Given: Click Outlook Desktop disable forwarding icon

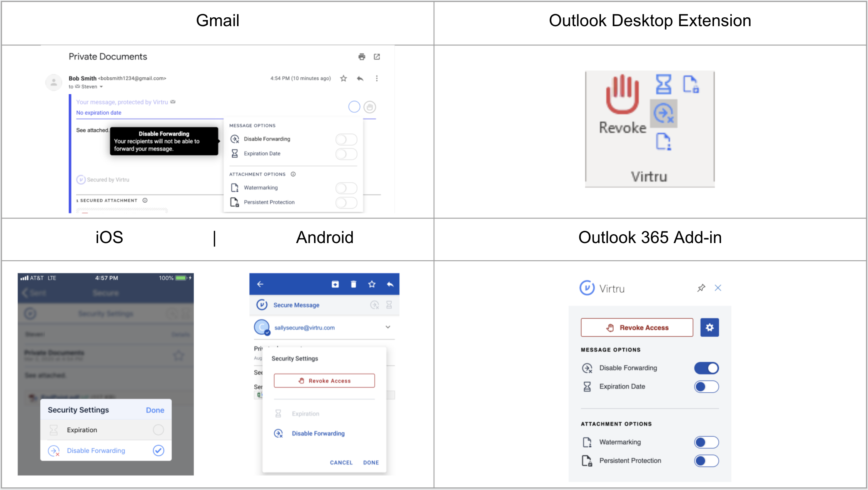Looking at the screenshot, I should coord(664,113).
